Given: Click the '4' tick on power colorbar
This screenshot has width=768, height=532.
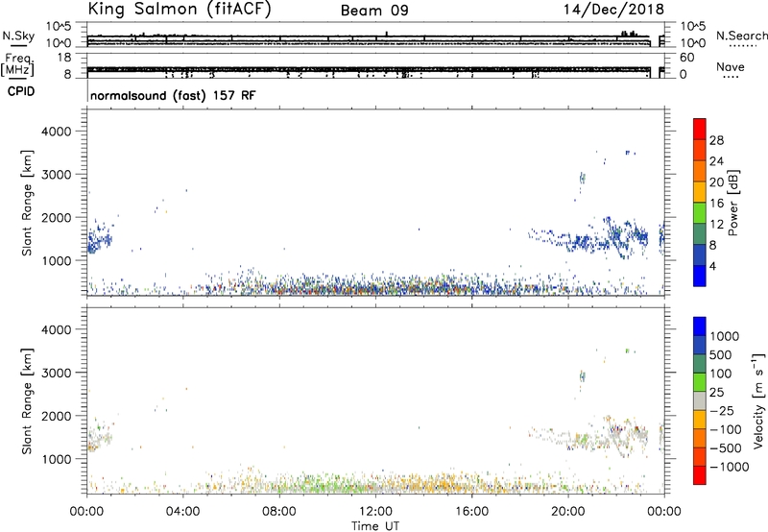Looking at the screenshot, I should coord(713,266).
